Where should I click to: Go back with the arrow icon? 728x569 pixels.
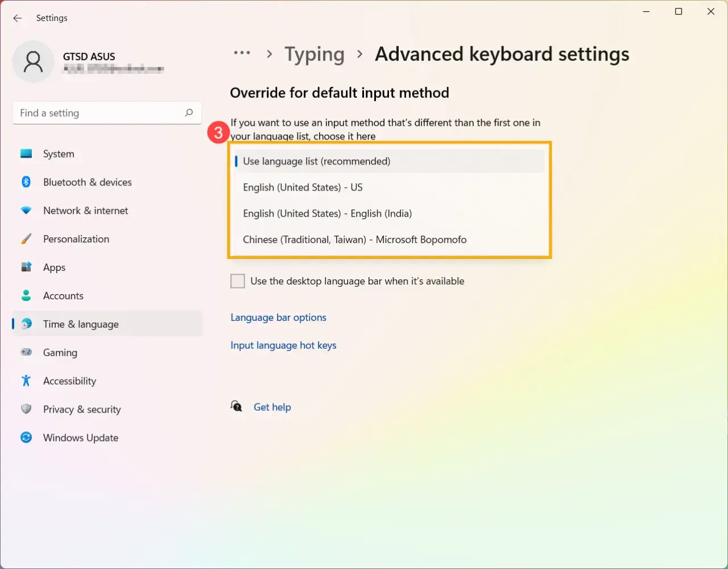click(18, 18)
